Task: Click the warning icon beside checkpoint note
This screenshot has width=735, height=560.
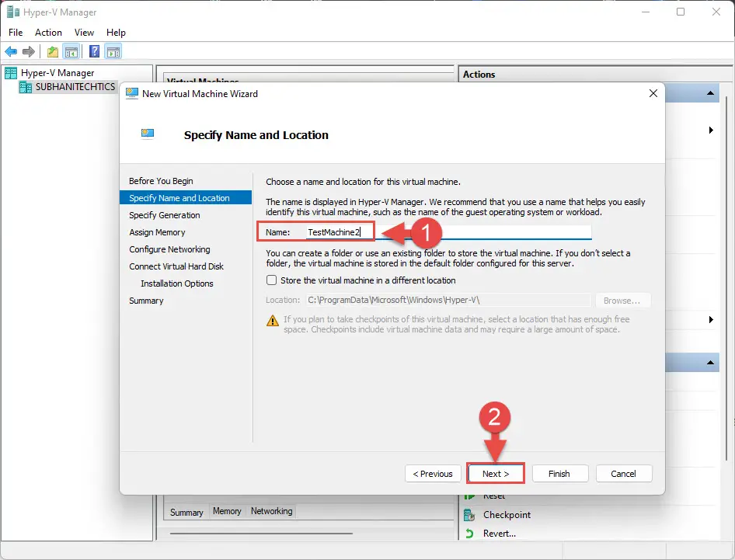Action: tap(273, 321)
